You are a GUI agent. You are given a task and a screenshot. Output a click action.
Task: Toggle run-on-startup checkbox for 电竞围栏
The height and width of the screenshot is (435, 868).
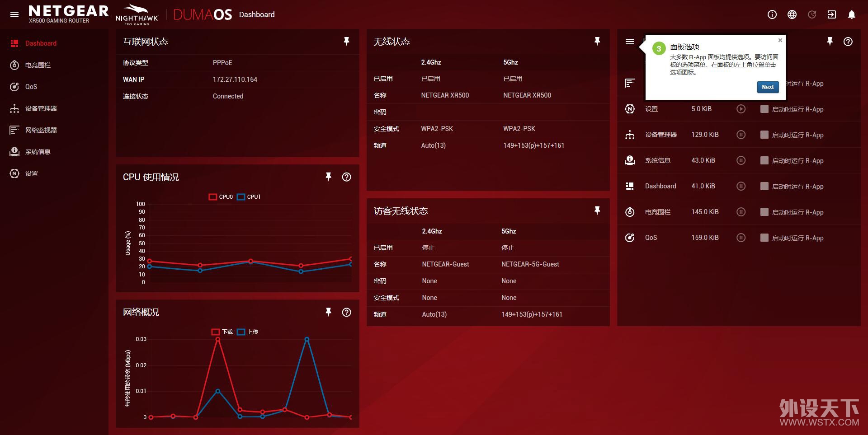click(x=764, y=212)
